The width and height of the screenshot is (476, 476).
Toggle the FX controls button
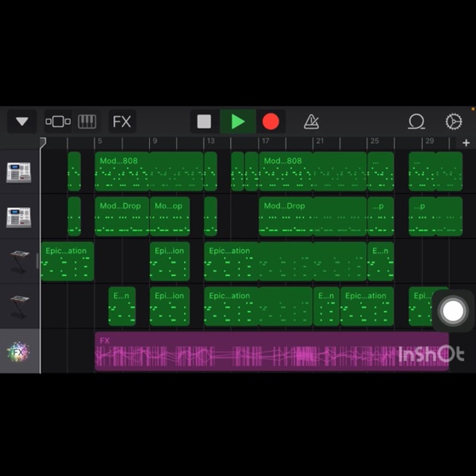tap(122, 121)
